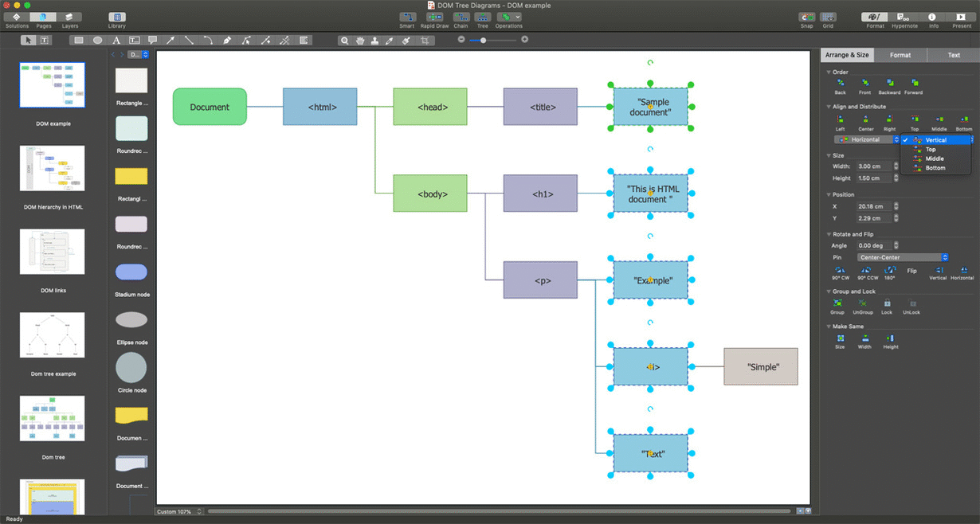Viewport: 980px width, 524px height.
Task: Open the Pin Center-Center dropdown
Action: coord(902,257)
